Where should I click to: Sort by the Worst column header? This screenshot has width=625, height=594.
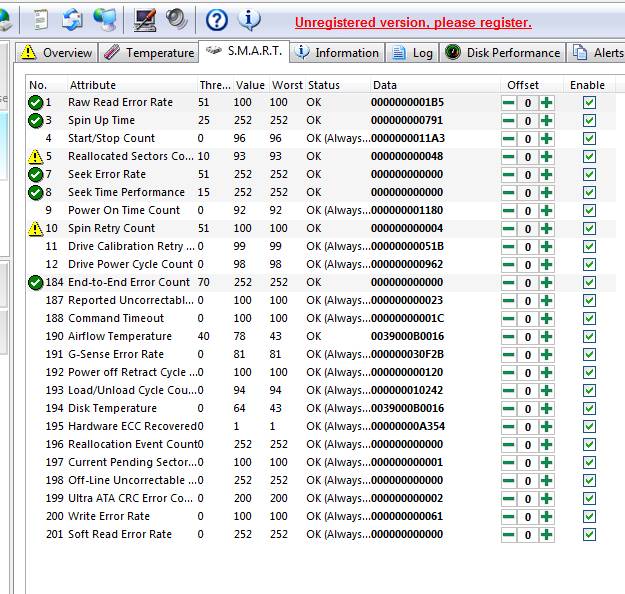coord(287,85)
